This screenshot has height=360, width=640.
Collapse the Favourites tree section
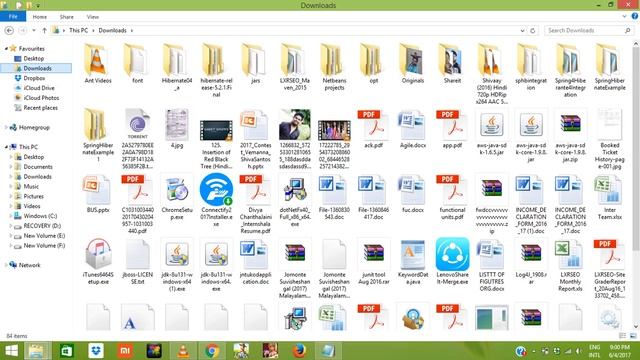6,49
